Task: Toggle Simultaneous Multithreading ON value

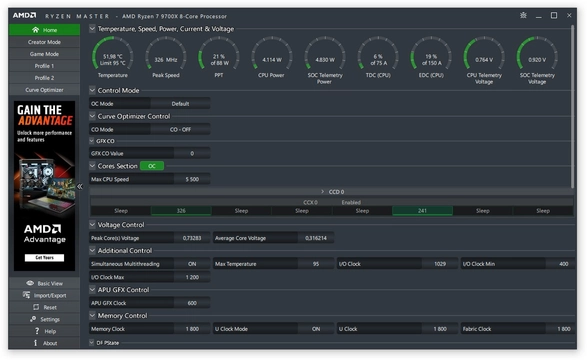Action: click(192, 264)
